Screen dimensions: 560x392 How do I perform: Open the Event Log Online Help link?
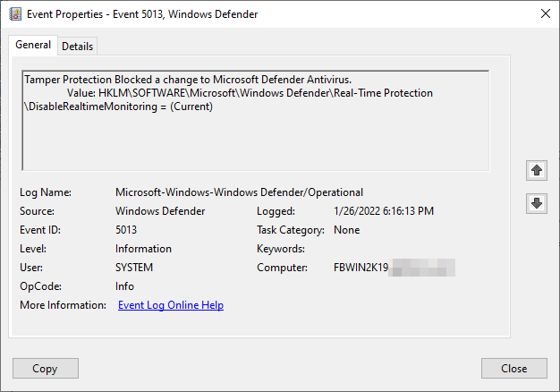coord(171,305)
